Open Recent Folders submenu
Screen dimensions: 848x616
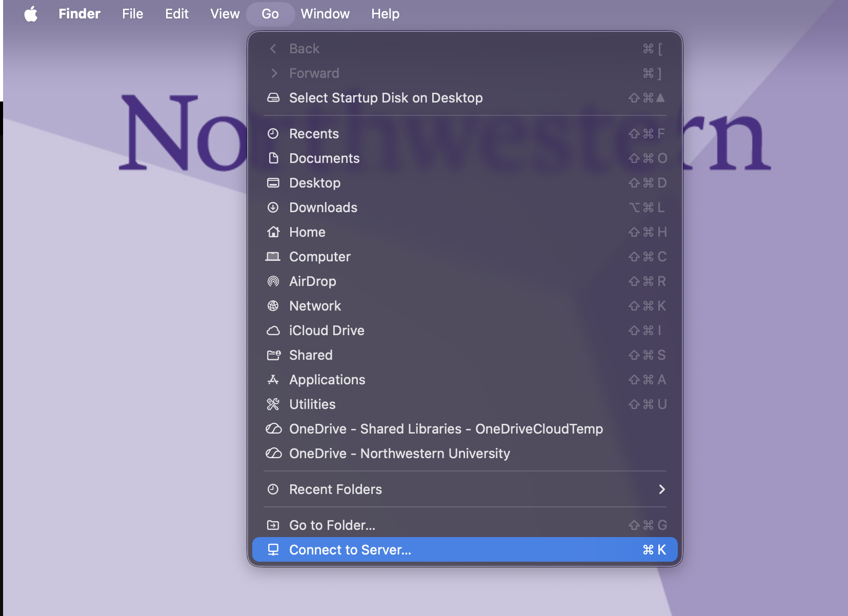click(x=335, y=489)
